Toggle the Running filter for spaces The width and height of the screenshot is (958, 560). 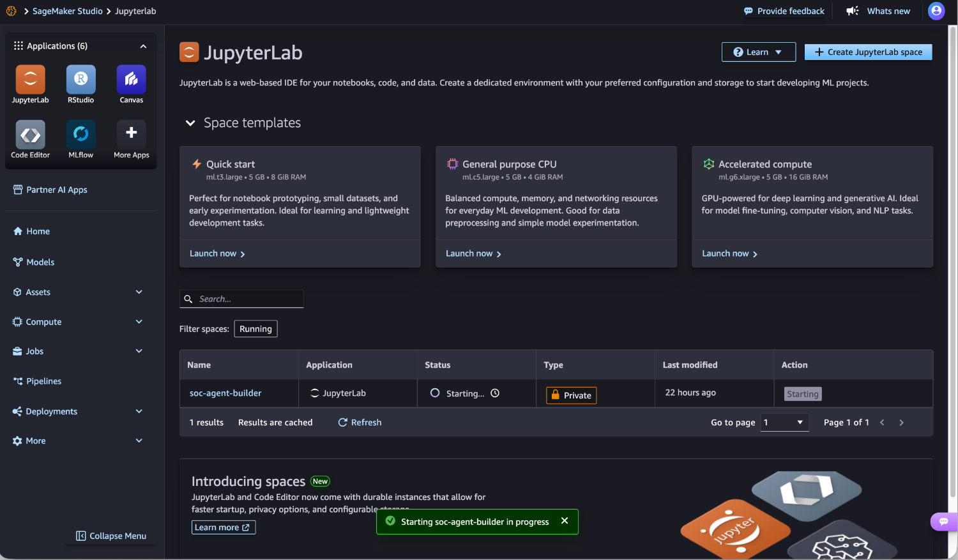click(255, 329)
